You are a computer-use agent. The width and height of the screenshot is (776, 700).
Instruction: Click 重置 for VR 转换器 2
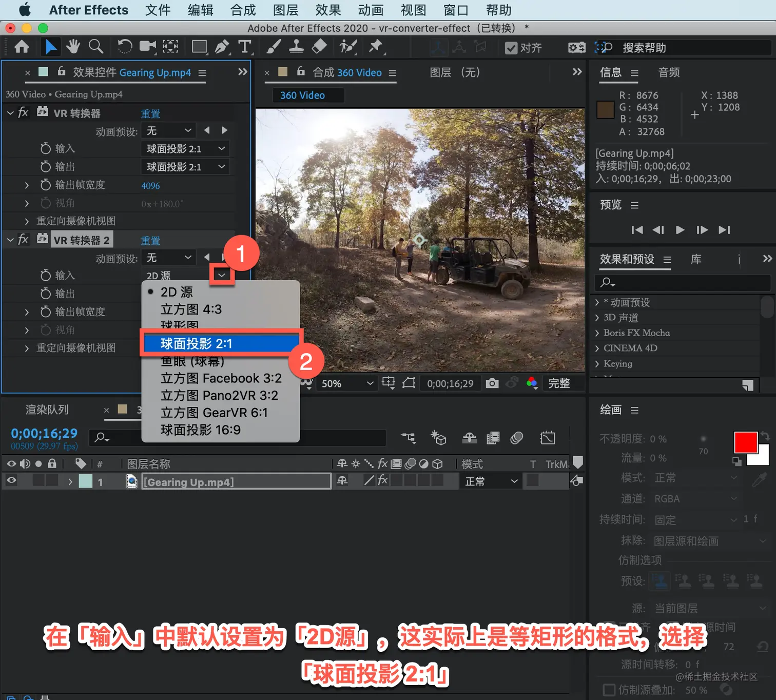pos(150,240)
